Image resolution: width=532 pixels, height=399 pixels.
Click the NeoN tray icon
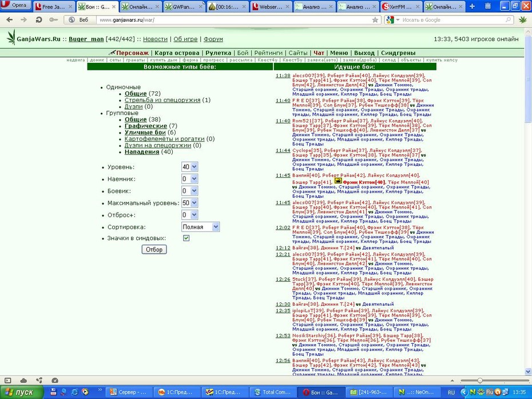[x=473, y=392]
